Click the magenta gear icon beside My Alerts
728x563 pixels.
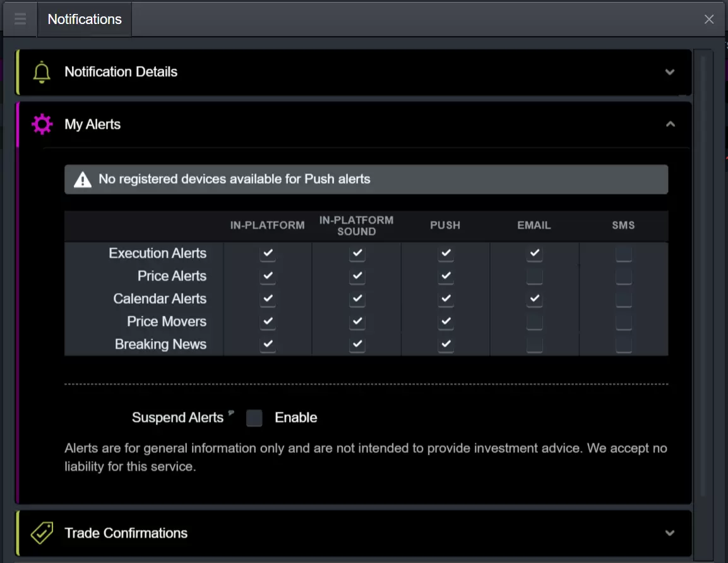click(x=42, y=124)
